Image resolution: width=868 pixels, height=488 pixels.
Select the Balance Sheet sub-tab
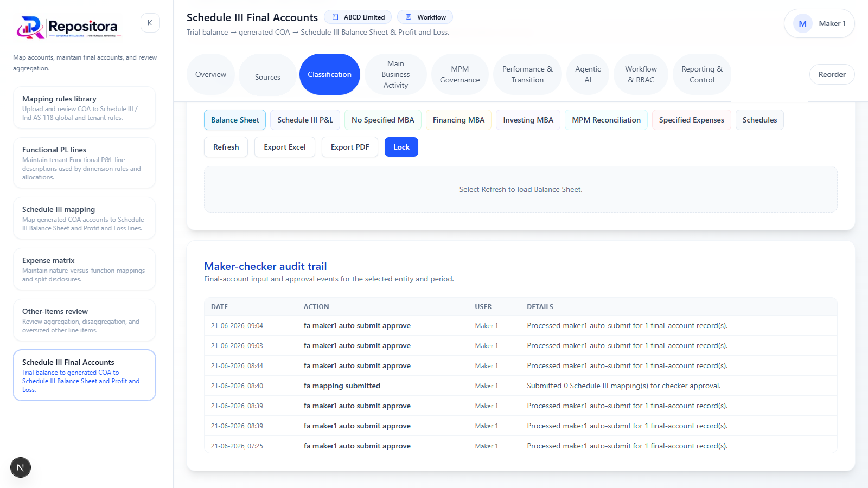tap(235, 120)
